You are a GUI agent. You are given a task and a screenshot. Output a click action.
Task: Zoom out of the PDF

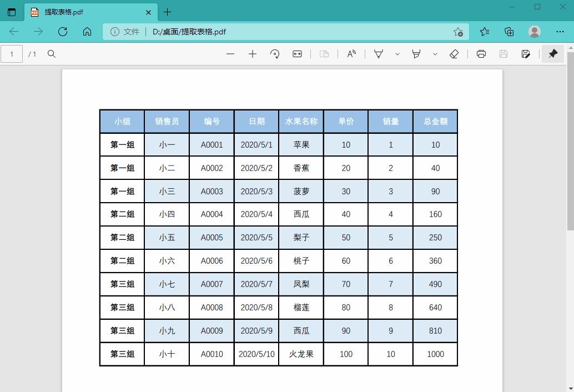pyautogui.click(x=230, y=54)
